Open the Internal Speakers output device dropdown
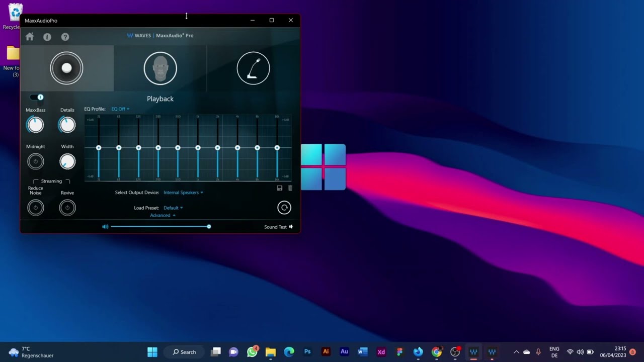This screenshot has height=362, width=644. click(x=183, y=193)
